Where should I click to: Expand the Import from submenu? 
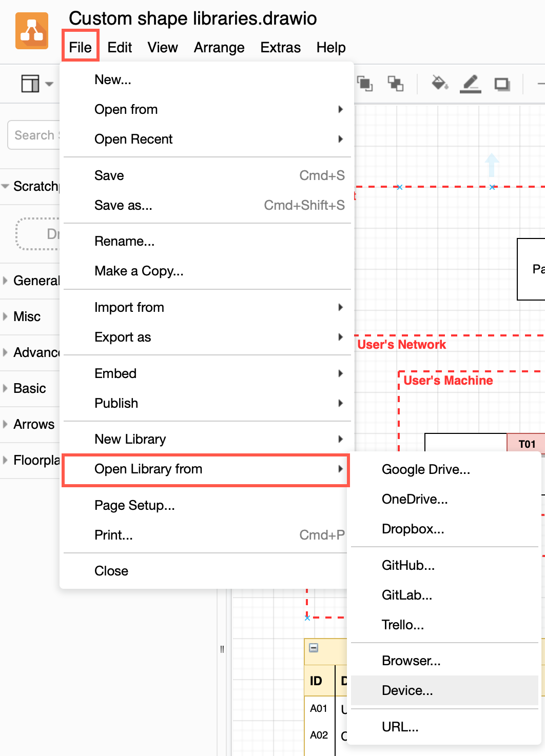129,307
